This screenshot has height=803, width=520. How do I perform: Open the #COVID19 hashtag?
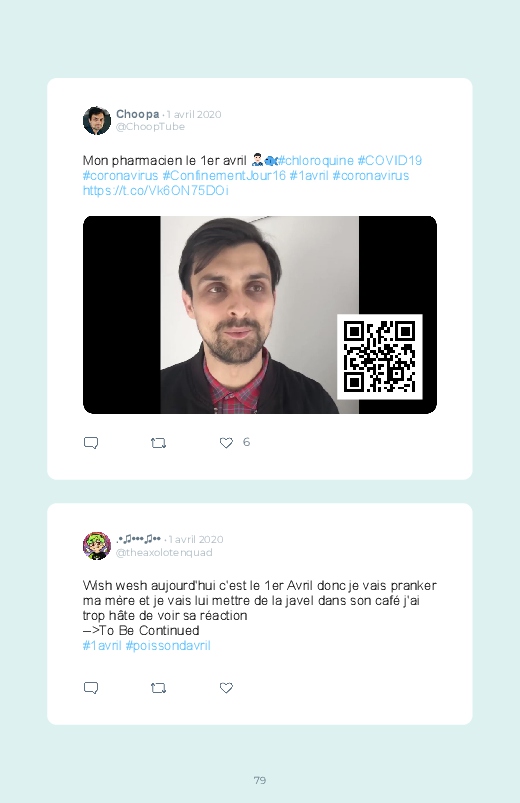tap(389, 160)
